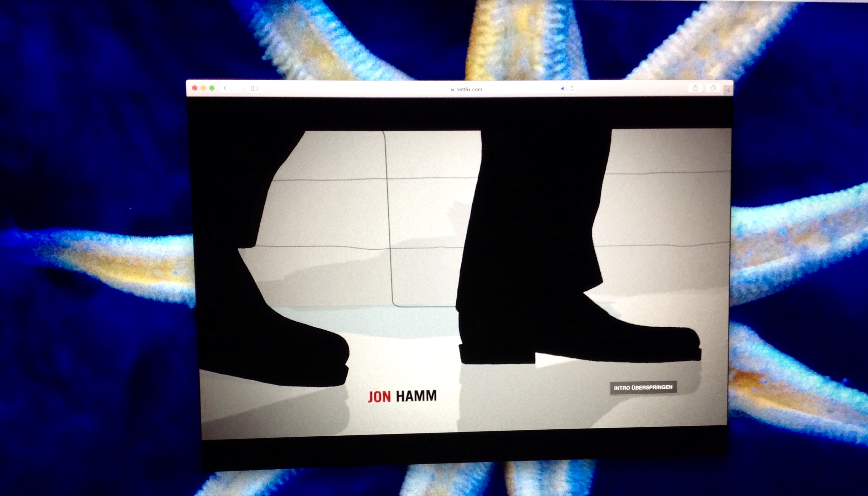Click the lock icon beside netflix.com

tap(452, 90)
